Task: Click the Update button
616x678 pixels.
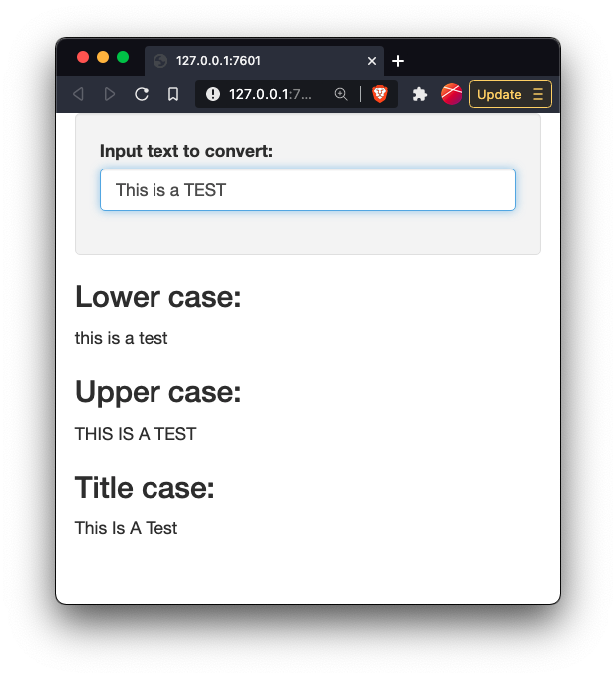Action: [499, 94]
